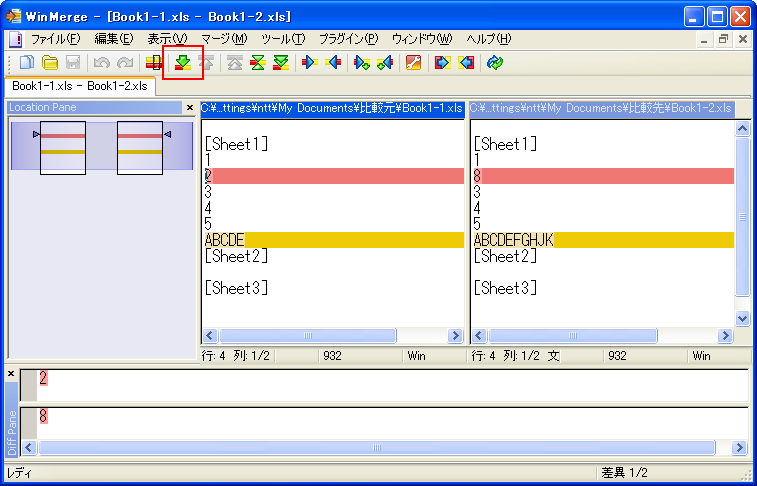Viewport: 757px width, 486px height.
Task: Click the grayed Save floppy icon
Action: (73, 63)
